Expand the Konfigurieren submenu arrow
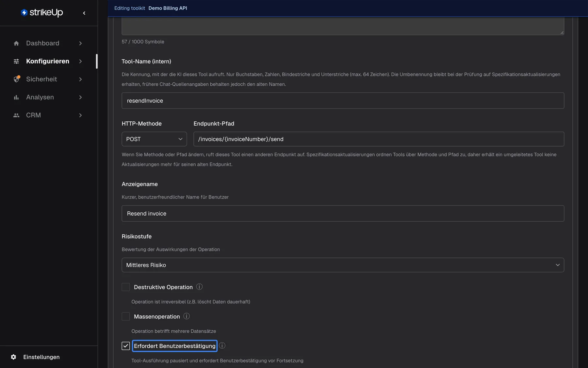The height and width of the screenshot is (368, 588). coord(80,61)
